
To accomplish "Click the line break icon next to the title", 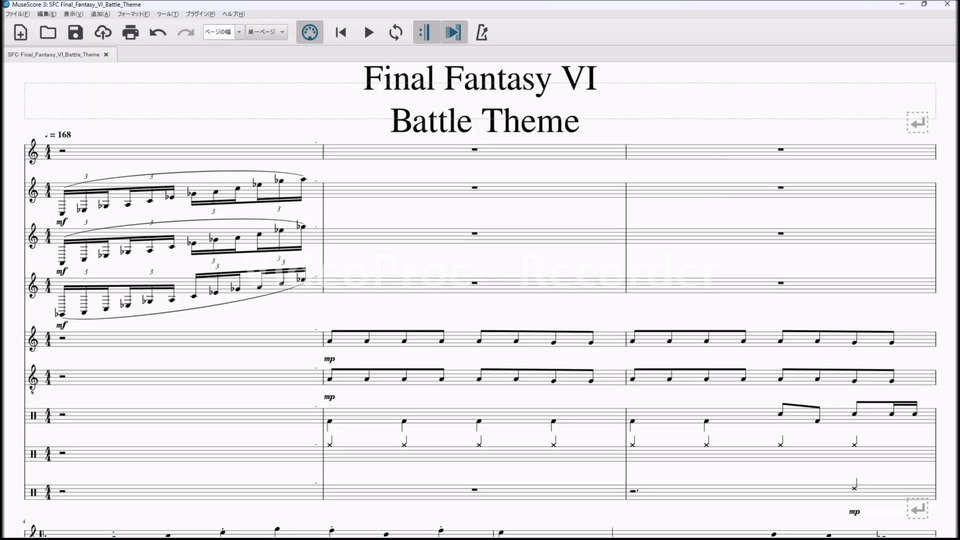I will (x=917, y=123).
